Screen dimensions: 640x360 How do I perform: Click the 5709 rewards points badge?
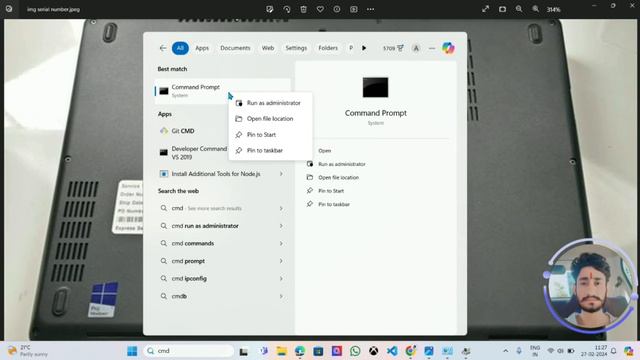click(393, 48)
